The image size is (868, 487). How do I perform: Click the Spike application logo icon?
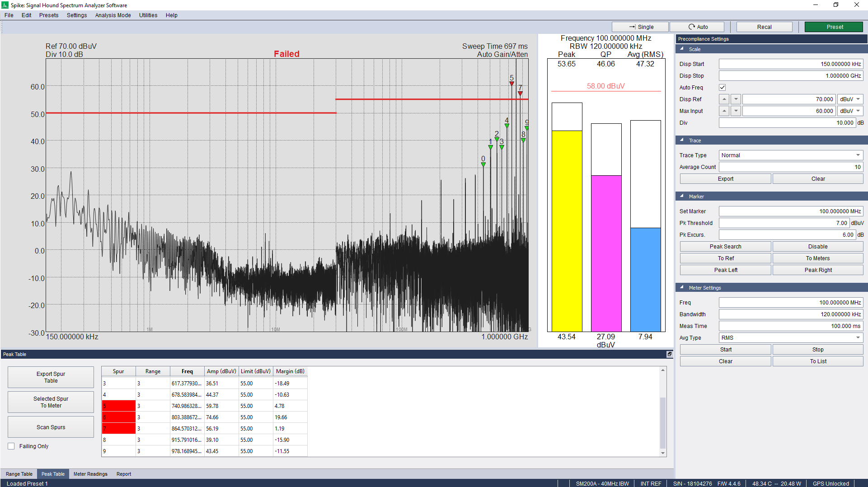(5, 5)
